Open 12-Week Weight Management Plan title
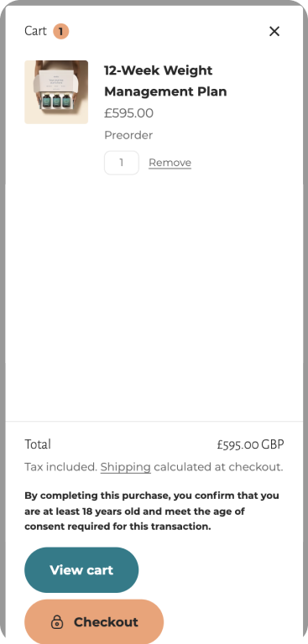Image resolution: width=308 pixels, height=644 pixels. (x=165, y=80)
